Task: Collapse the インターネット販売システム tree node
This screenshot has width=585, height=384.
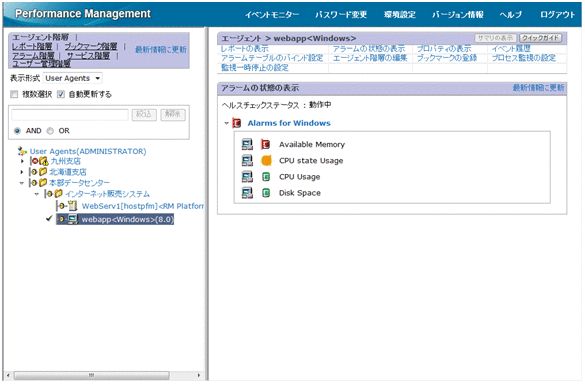Action: click(x=37, y=194)
